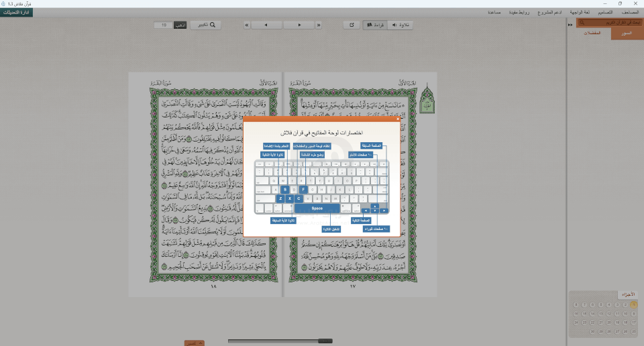Click the left-pointing single arrow page button
Viewport: 644px width, 346px height.
pyautogui.click(x=266, y=25)
